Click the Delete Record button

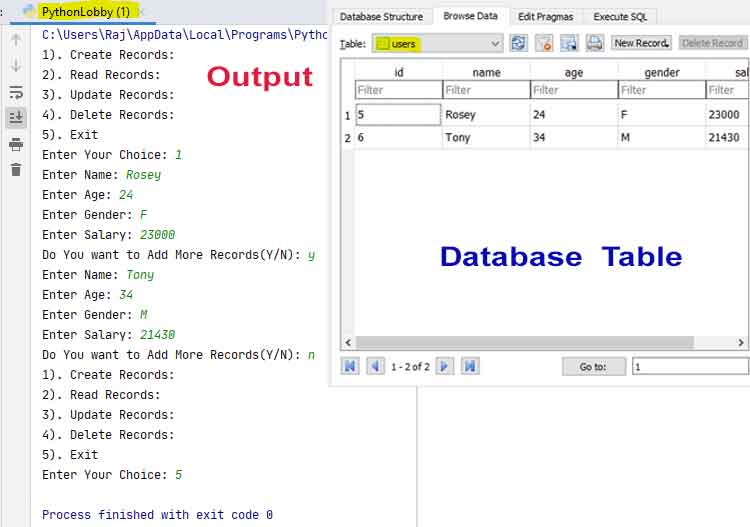tap(712, 43)
